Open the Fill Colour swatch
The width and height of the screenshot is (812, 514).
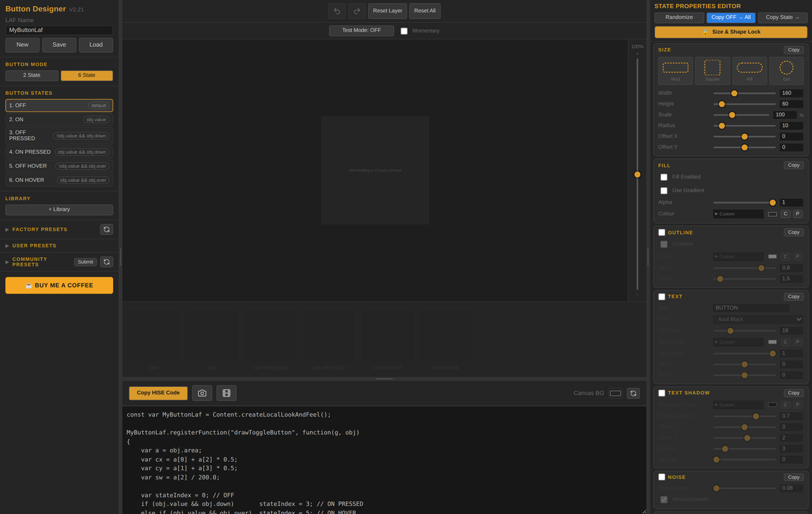tap(772, 214)
